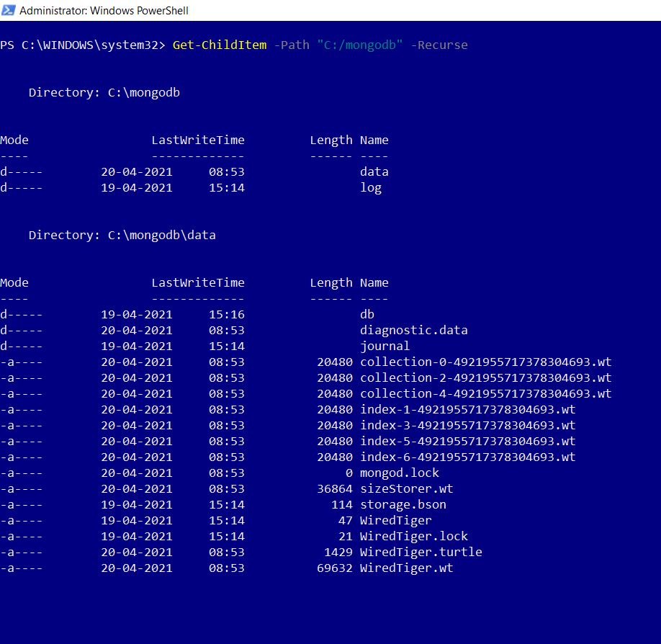
Task: Click the sizeStorer.wt file name
Action: coord(406,488)
